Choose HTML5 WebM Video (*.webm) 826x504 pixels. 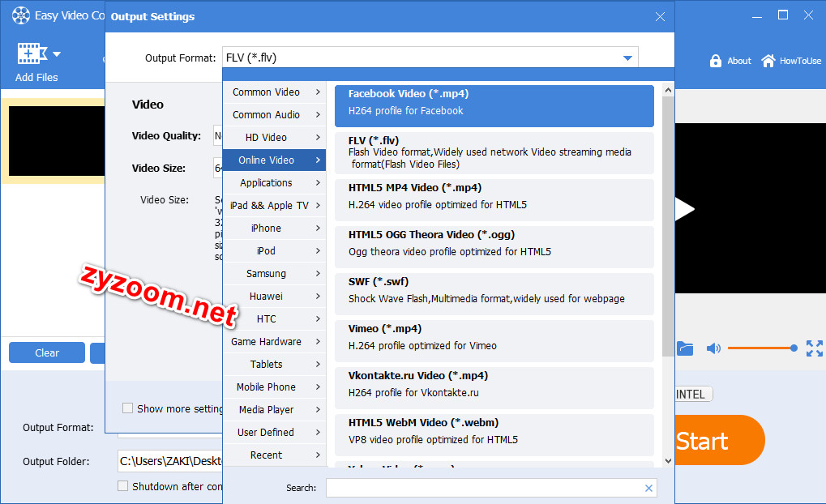[x=494, y=435]
